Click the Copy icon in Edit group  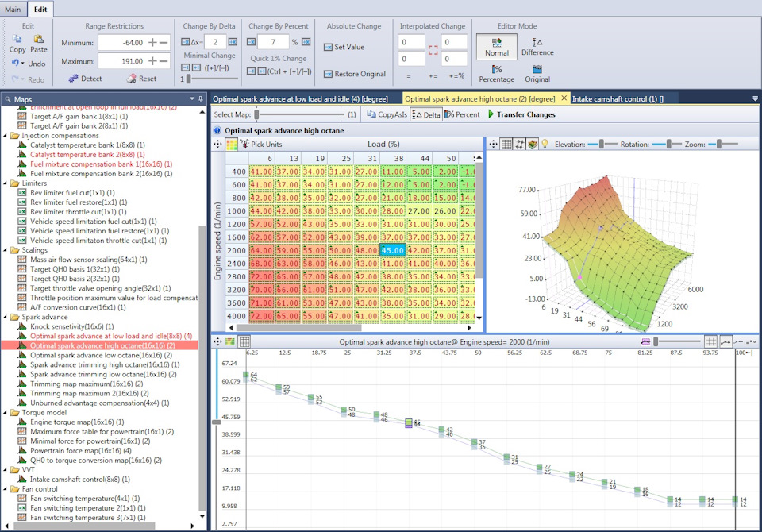17,39
